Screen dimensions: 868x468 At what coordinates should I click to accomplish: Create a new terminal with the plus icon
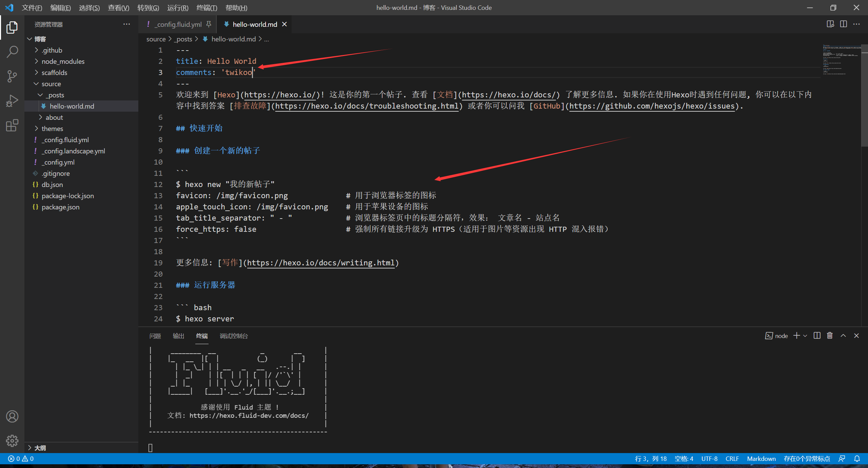pos(796,336)
